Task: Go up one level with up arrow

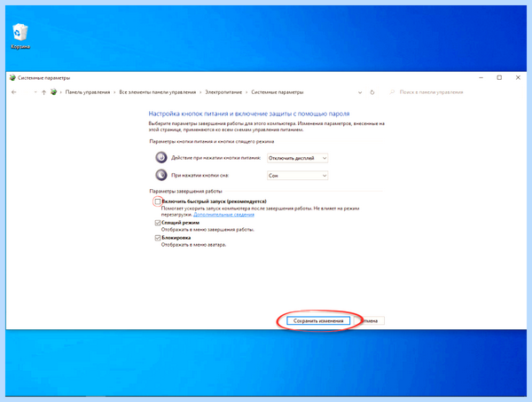Action: click(x=43, y=92)
